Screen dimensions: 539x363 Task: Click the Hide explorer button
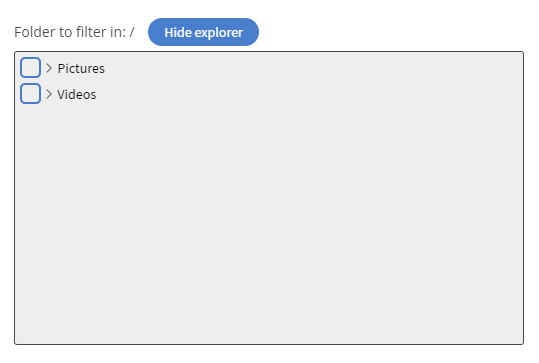203,32
